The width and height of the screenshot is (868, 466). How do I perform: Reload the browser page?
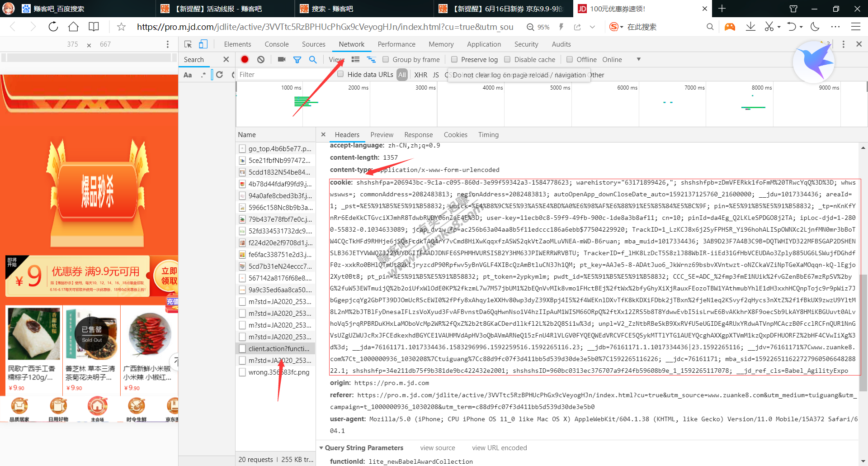coord(53,27)
